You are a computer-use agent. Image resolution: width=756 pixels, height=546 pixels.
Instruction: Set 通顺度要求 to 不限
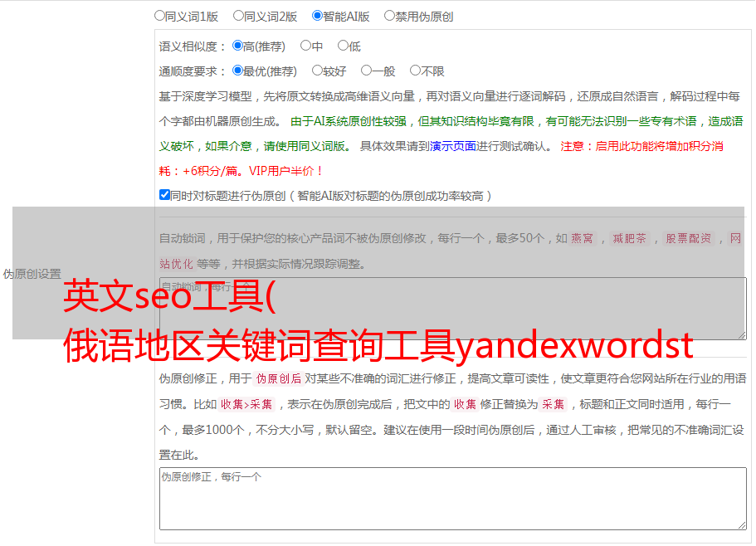point(415,71)
